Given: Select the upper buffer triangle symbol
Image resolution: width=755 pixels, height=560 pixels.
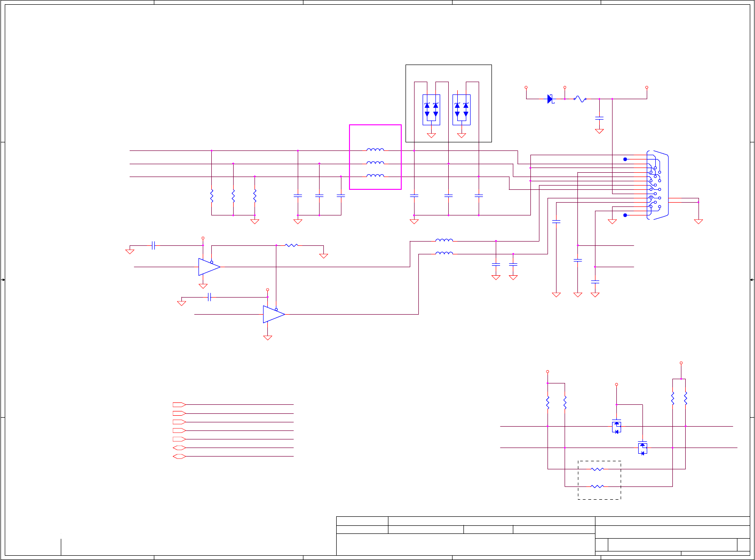Looking at the screenshot, I should pyautogui.click(x=209, y=267).
